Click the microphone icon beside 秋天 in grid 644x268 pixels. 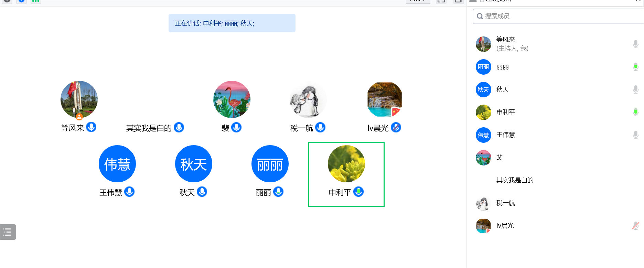click(202, 192)
